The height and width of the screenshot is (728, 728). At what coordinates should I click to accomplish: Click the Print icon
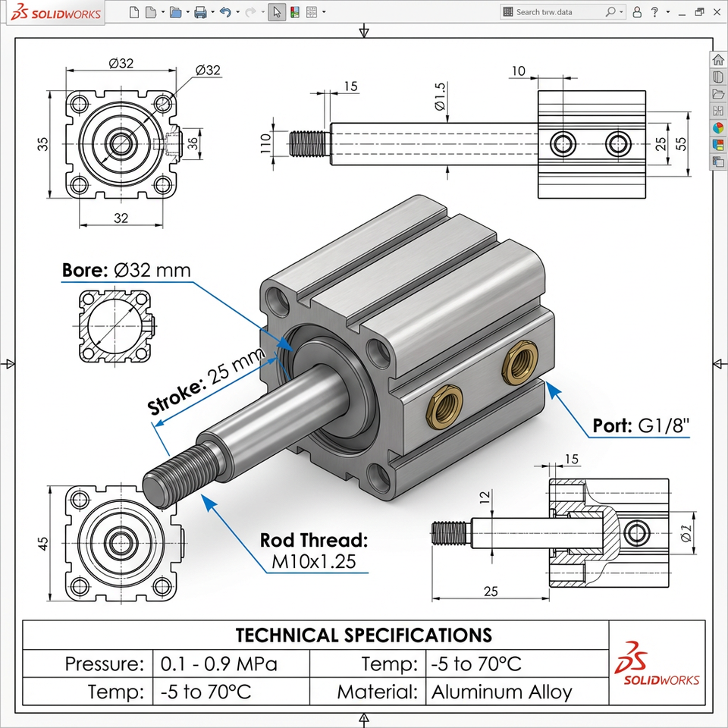200,12
